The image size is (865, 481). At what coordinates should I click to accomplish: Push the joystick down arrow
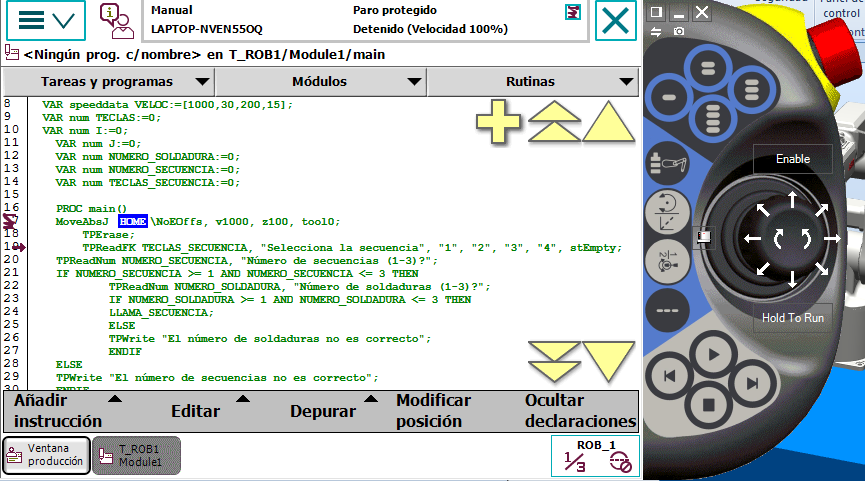click(x=793, y=279)
